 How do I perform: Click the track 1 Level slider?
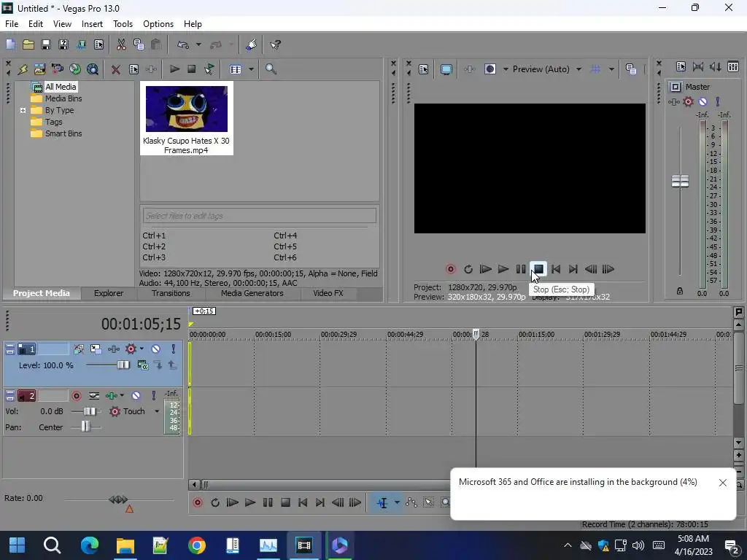point(123,365)
